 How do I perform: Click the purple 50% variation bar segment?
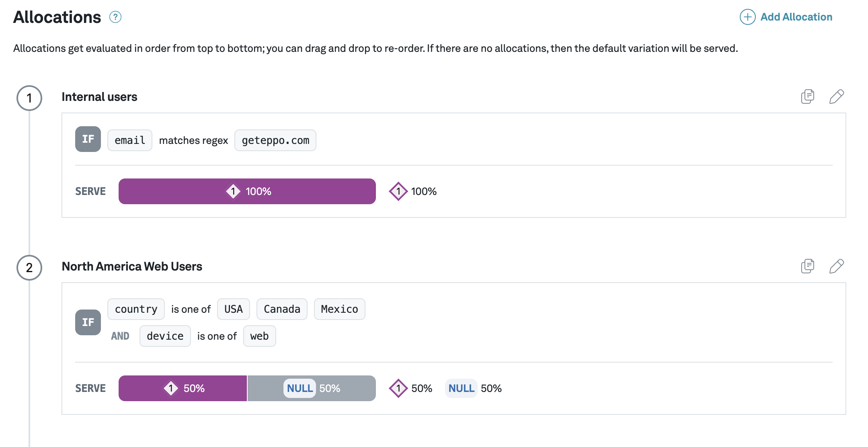[x=183, y=388]
